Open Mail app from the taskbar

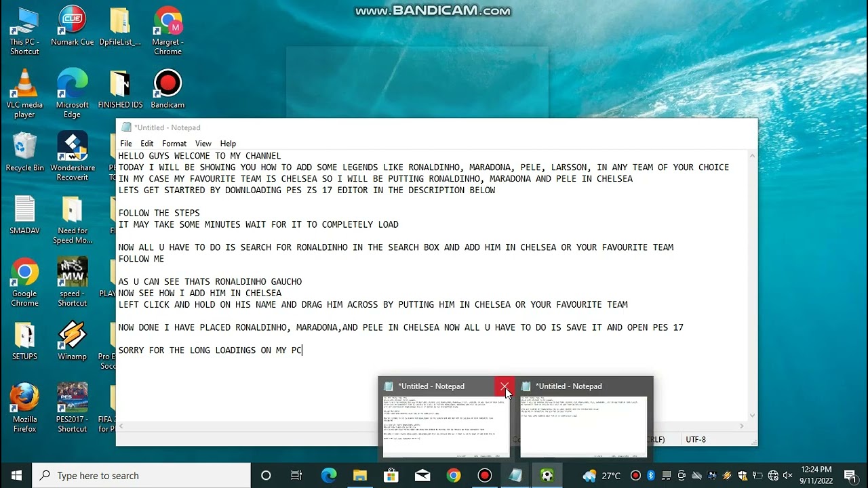click(x=422, y=476)
